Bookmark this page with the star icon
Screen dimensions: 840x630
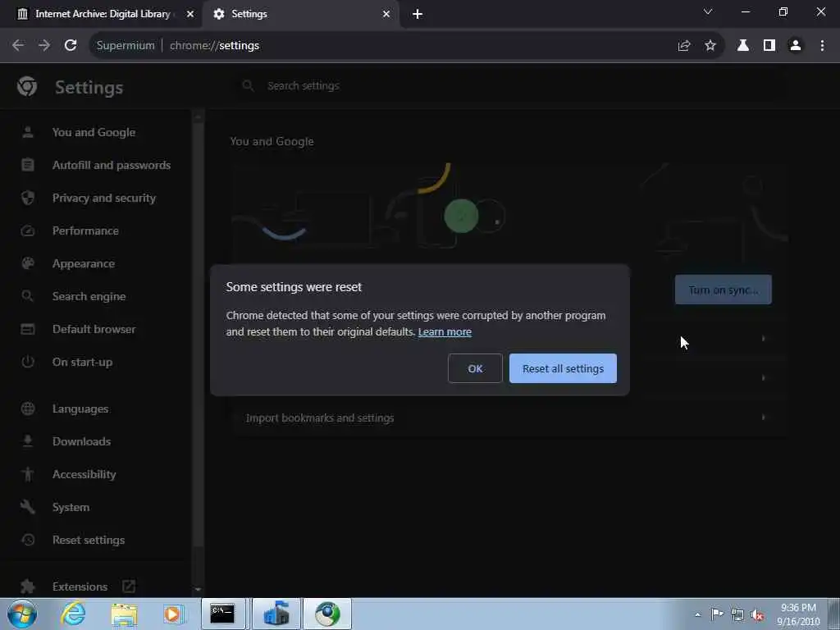(710, 46)
